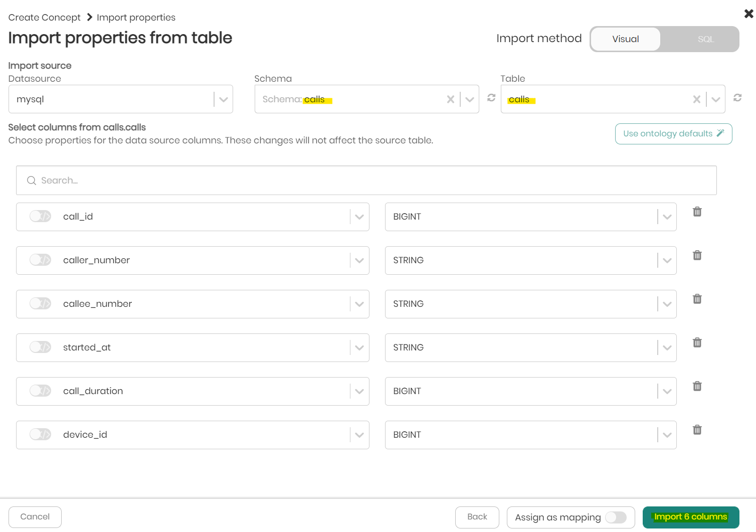
Task: Open the started_at column name dropdown
Action: [x=359, y=347]
